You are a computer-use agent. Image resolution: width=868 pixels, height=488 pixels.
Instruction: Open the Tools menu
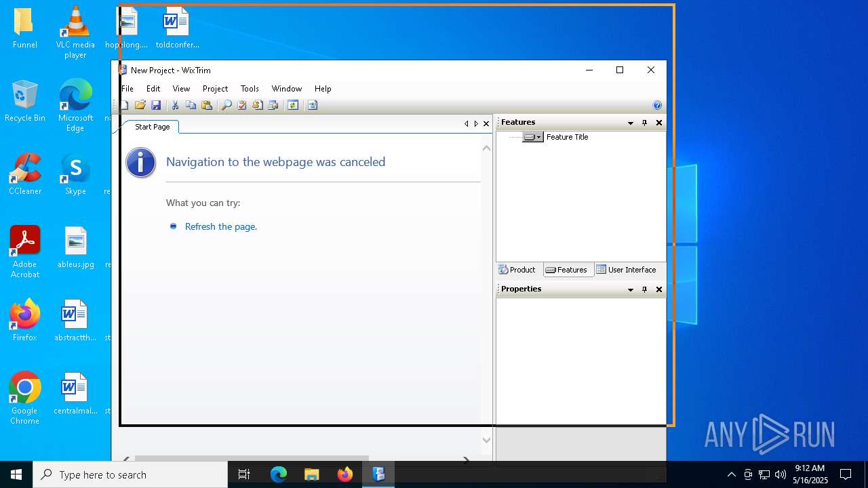(x=250, y=89)
